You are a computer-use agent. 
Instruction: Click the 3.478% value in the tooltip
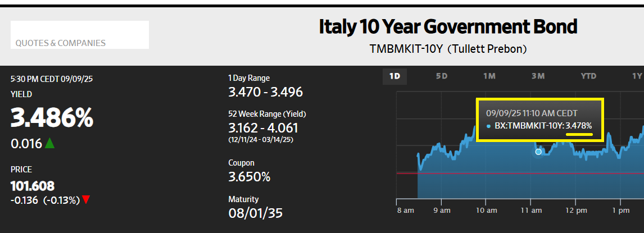coord(579,126)
